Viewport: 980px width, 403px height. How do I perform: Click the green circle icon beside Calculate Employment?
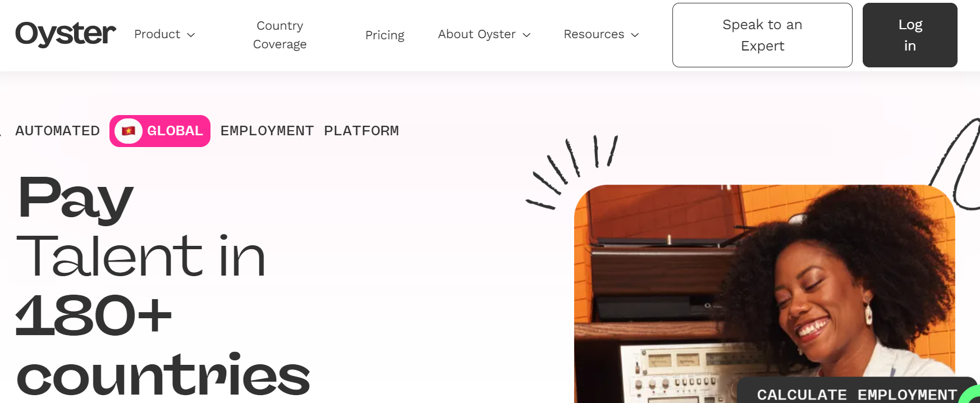point(970,394)
